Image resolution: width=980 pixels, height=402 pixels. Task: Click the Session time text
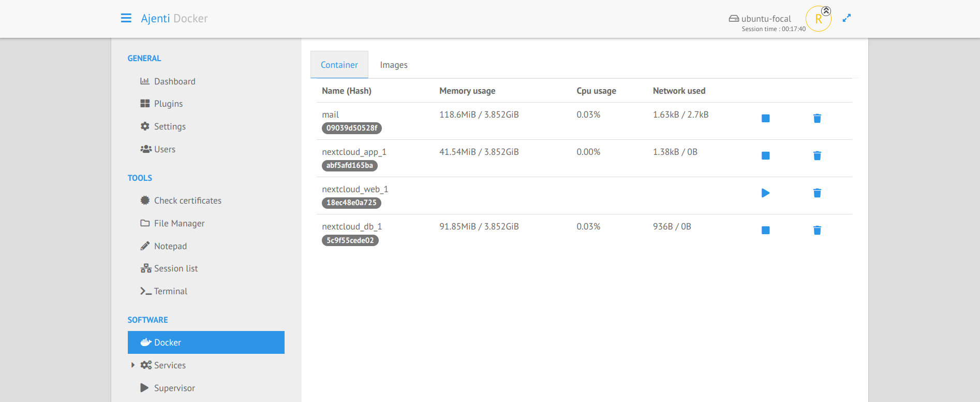774,29
